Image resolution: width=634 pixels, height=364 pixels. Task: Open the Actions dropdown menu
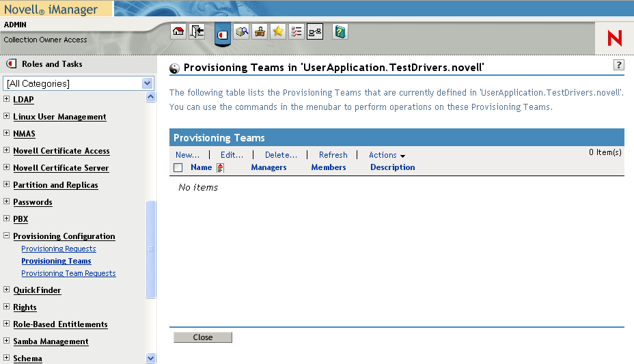[x=387, y=155]
